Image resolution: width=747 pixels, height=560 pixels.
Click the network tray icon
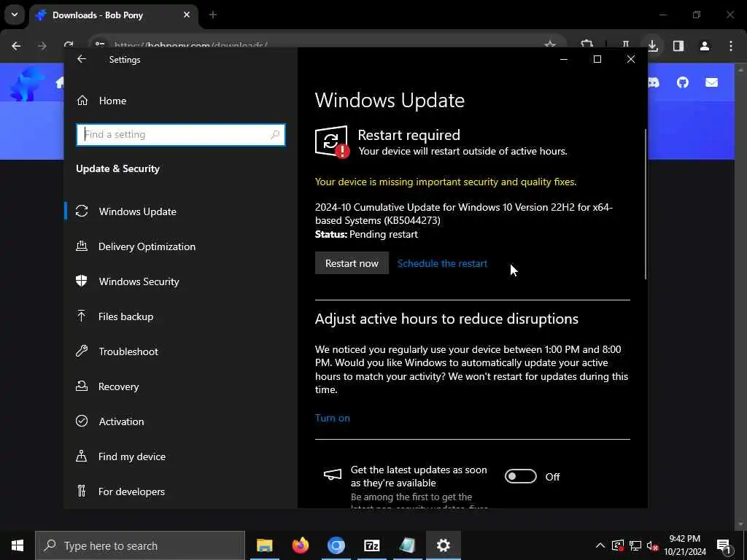(x=635, y=545)
